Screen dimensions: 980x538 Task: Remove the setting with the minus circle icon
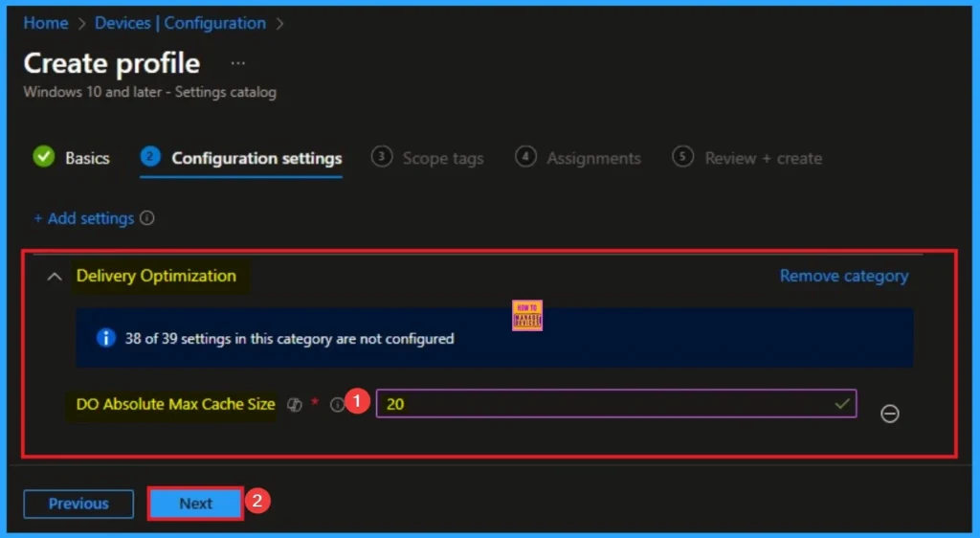coord(889,414)
